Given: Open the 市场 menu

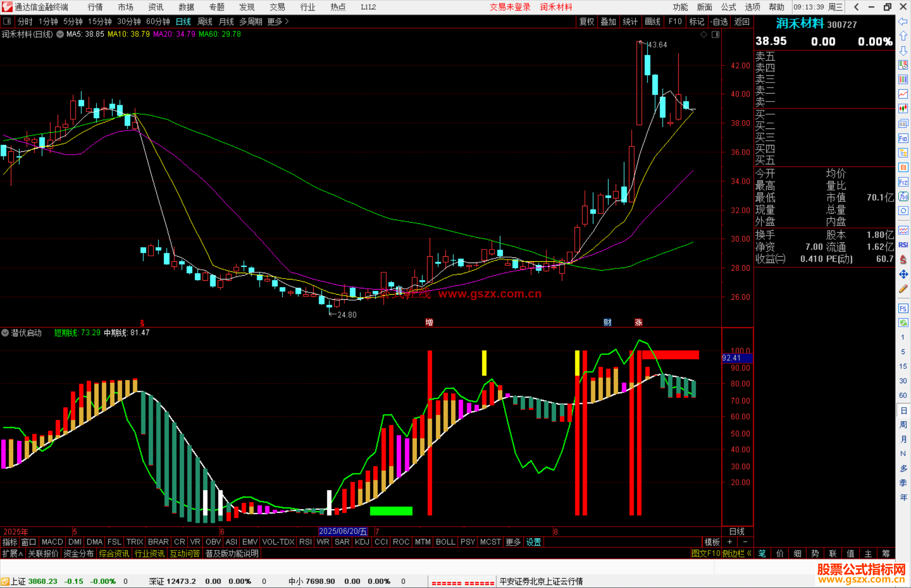Looking at the screenshot, I should (125, 7).
